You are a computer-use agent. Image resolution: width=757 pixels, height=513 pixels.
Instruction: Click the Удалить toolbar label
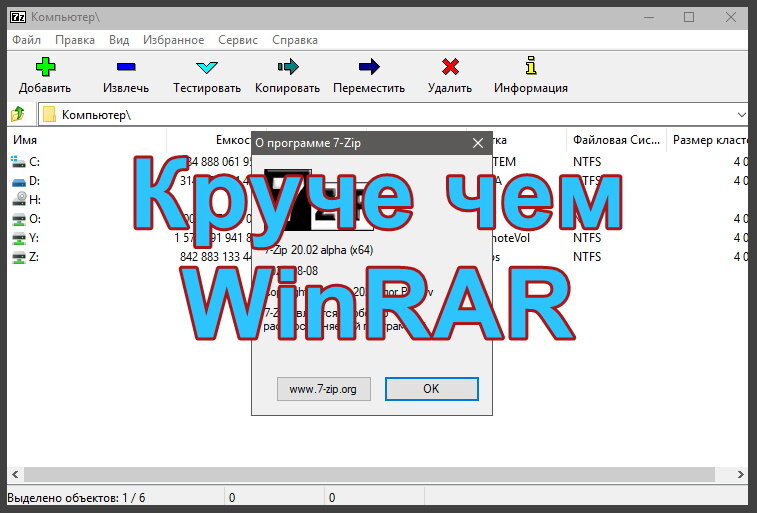(x=450, y=88)
